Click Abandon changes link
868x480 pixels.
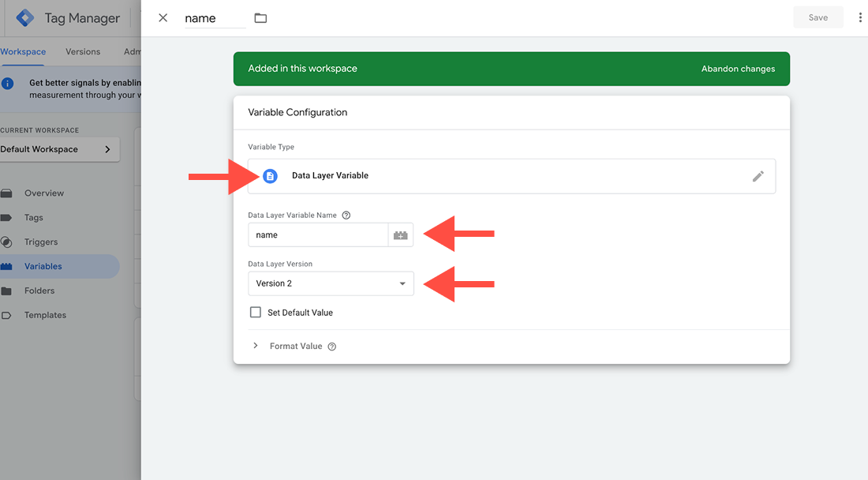click(x=738, y=69)
